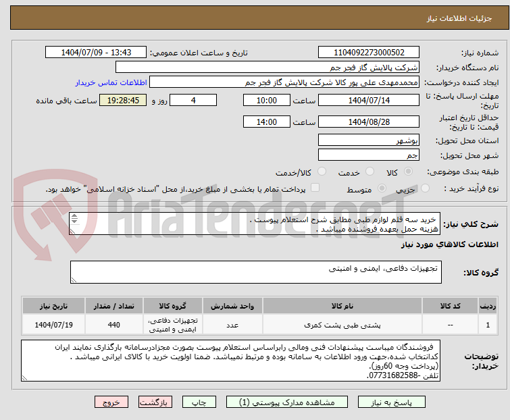Image resolution: width=510 pixels, height=420 pixels.
Task: Click the remaining time 19:28:45 field
Action: coord(123,100)
